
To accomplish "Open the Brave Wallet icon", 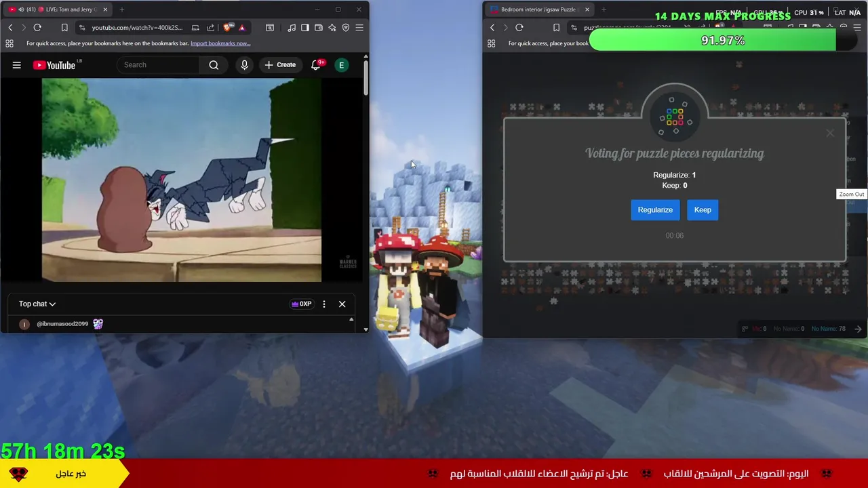I will (x=319, y=27).
